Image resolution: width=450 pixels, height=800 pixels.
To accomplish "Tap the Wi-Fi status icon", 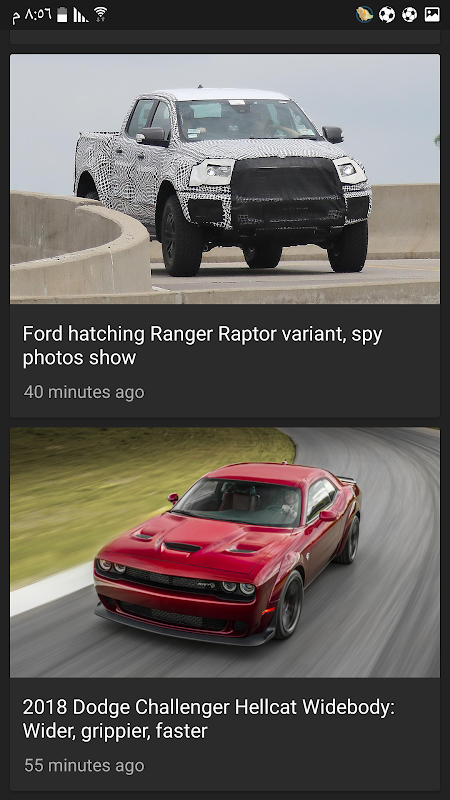I will (101, 15).
